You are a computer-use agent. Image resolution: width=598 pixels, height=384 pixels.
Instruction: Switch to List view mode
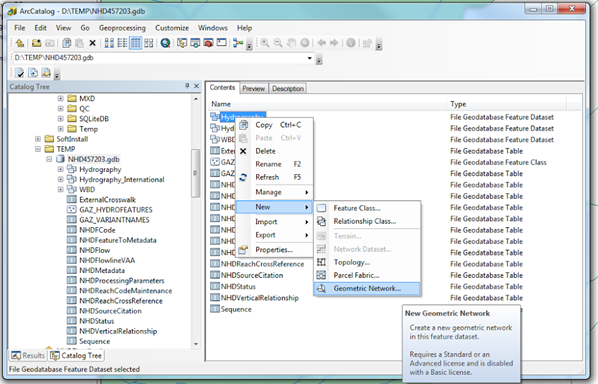click(122, 43)
